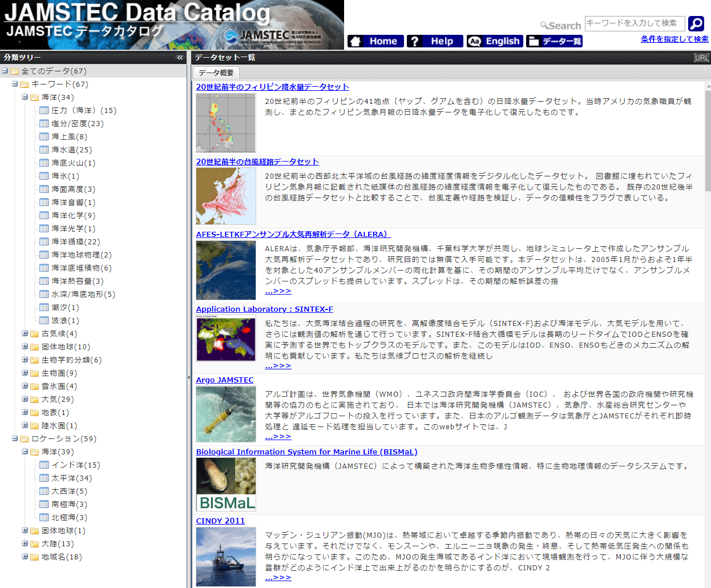Select the 海洋(34) keyword tree folder
Viewport: 711px width, 588px height.
pos(58,98)
